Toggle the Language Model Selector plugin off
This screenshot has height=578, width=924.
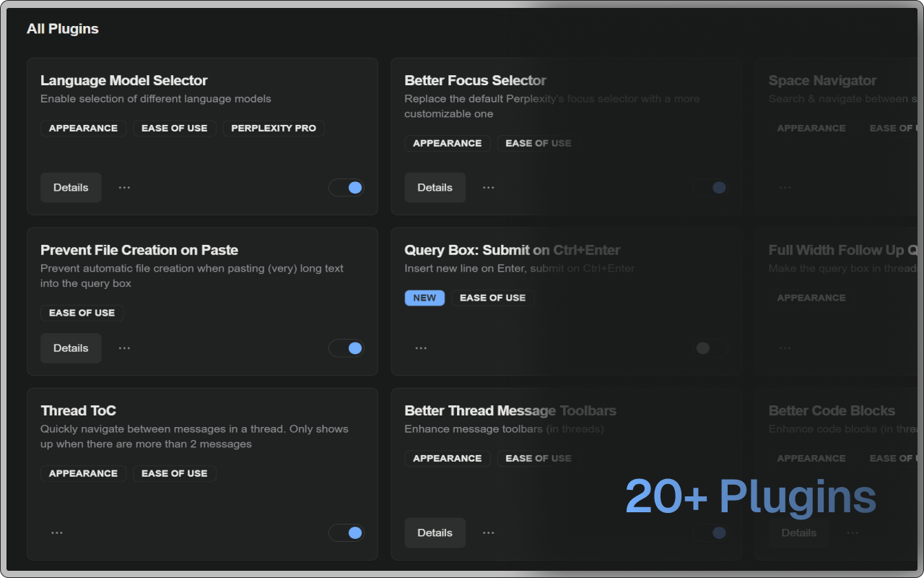(x=346, y=188)
